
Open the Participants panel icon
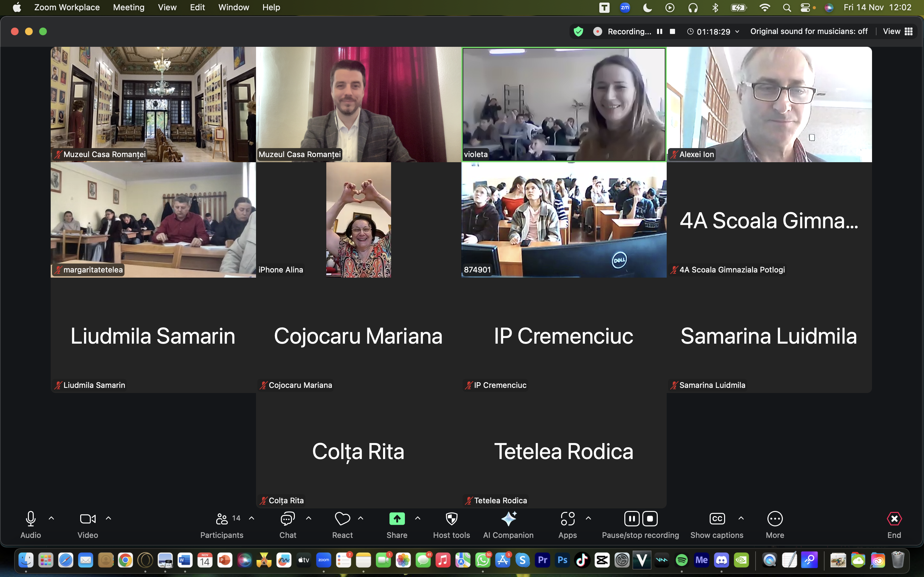(x=222, y=519)
